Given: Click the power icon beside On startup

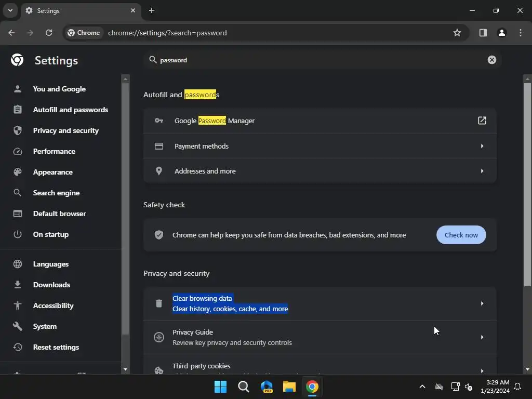Looking at the screenshot, I should pos(18,234).
